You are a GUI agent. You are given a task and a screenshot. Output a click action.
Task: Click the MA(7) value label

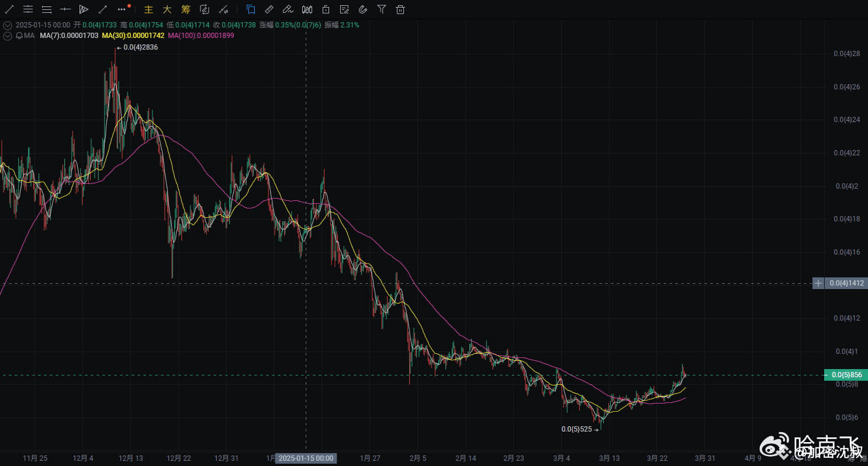(x=70, y=36)
